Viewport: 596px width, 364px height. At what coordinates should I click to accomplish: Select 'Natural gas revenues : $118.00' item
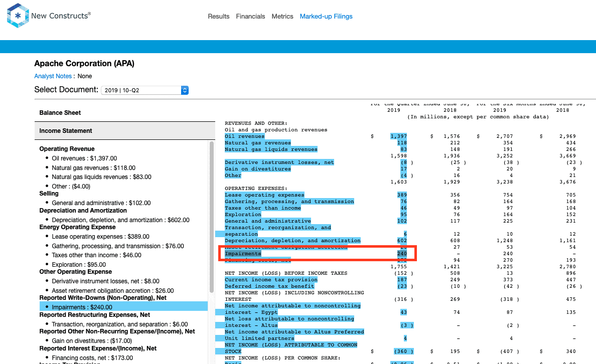[93, 168]
